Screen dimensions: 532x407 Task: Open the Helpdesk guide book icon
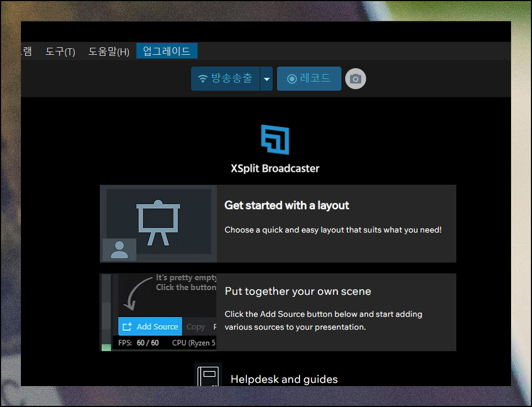(208, 375)
